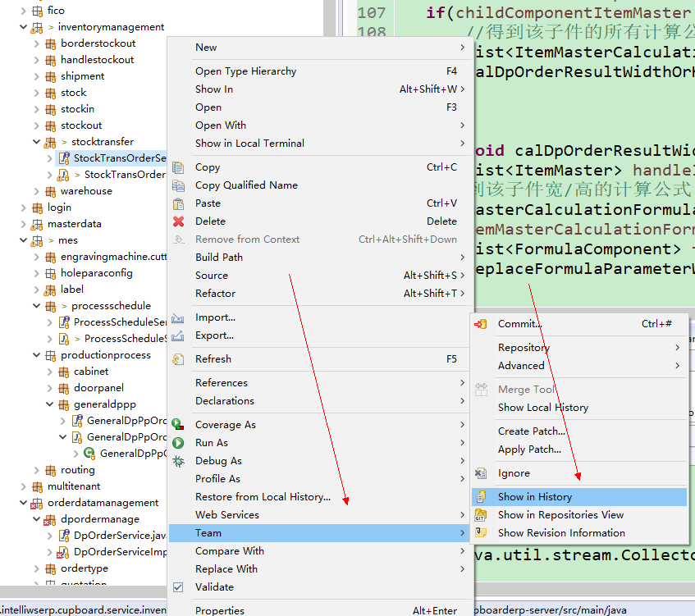Click the orderdatamanagement package icon

[37, 503]
